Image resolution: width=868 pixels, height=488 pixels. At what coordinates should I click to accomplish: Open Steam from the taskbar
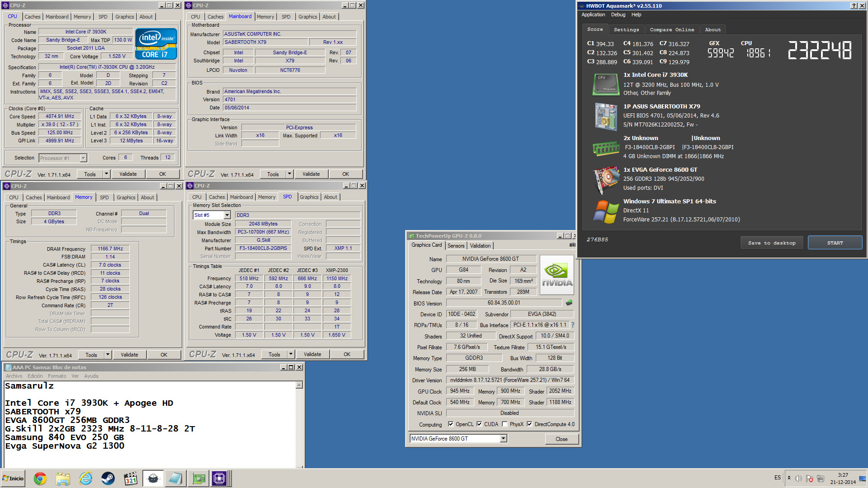click(x=108, y=479)
